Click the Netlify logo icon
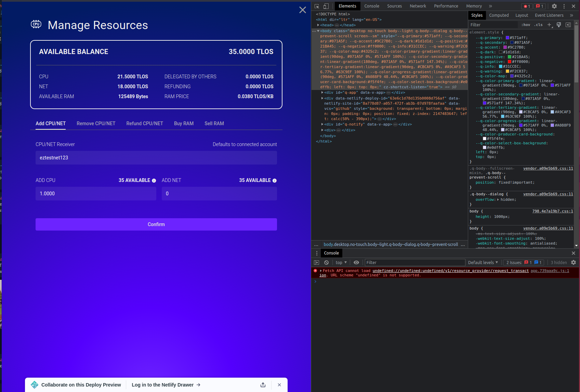The height and width of the screenshot is (392, 580). 35,385
